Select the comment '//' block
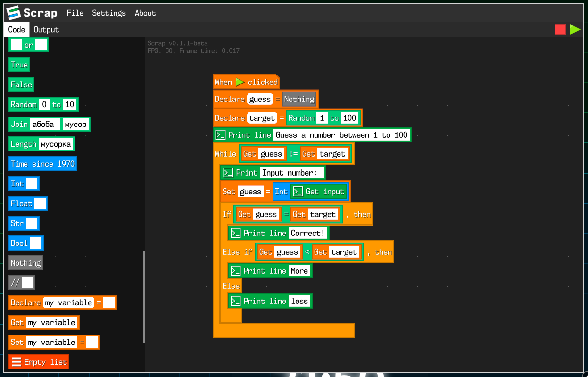 coord(15,283)
